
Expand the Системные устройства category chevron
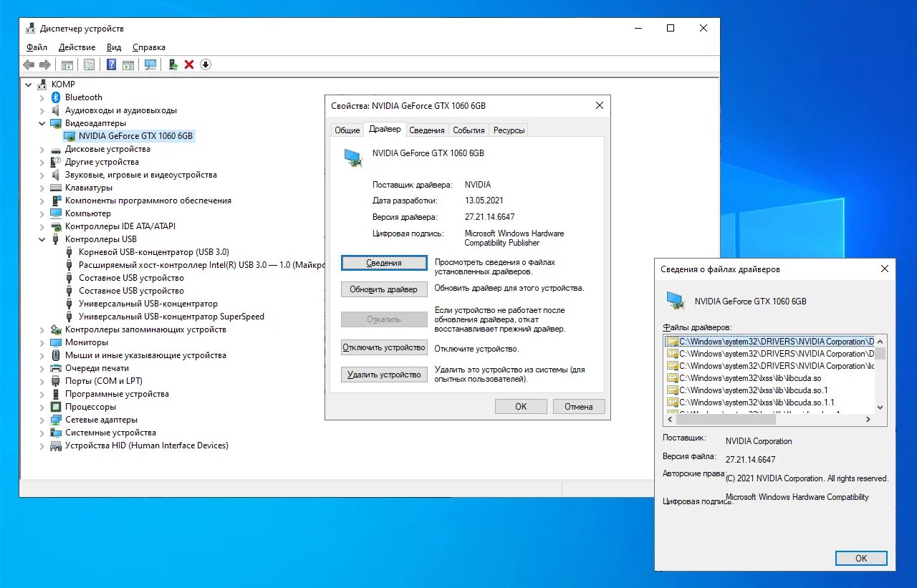[x=42, y=433]
